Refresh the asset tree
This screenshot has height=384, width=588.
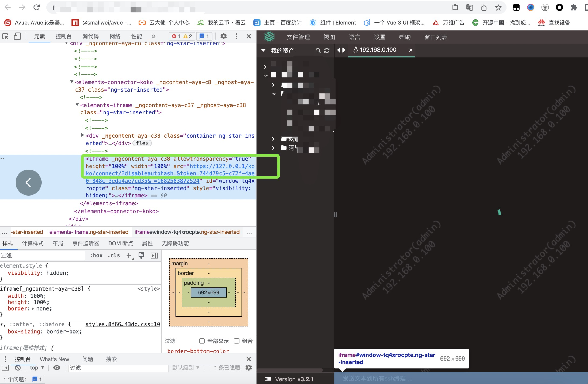pos(327,50)
